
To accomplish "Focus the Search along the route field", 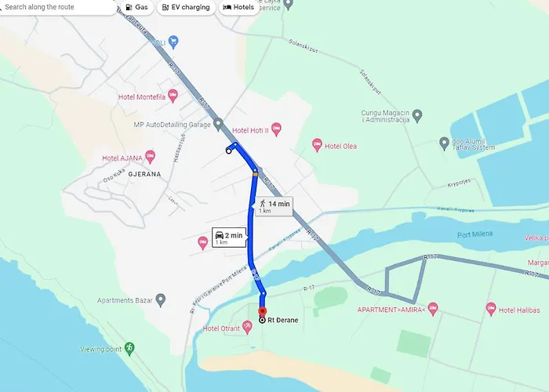I will point(56,7).
